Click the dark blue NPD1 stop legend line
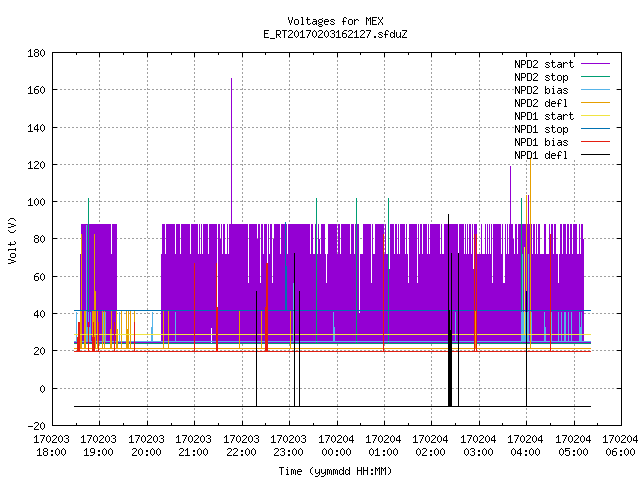The image size is (640, 480). point(596,129)
